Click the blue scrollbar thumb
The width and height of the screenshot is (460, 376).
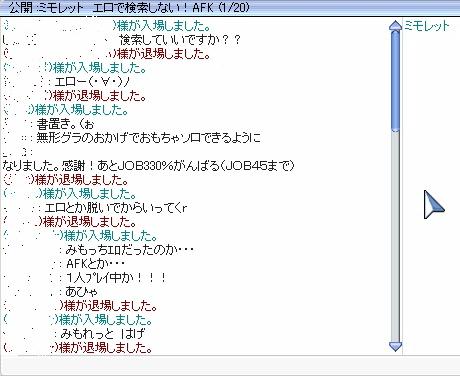pyautogui.click(x=395, y=81)
